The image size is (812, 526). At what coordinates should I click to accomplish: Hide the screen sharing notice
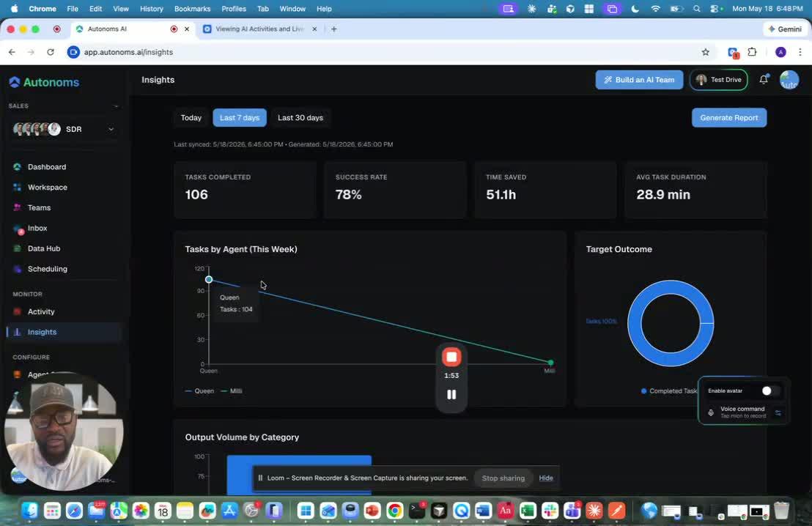click(545, 478)
